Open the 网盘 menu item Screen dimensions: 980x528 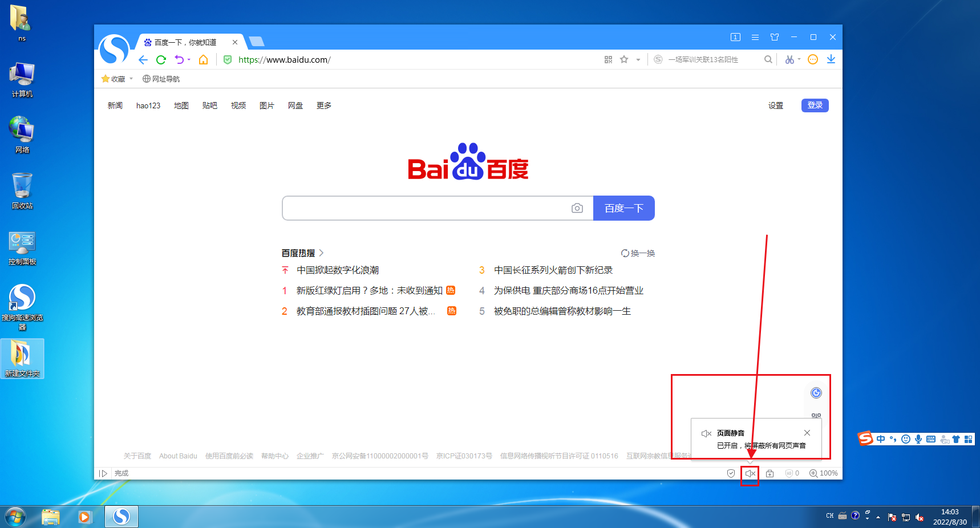click(x=295, y=105)
